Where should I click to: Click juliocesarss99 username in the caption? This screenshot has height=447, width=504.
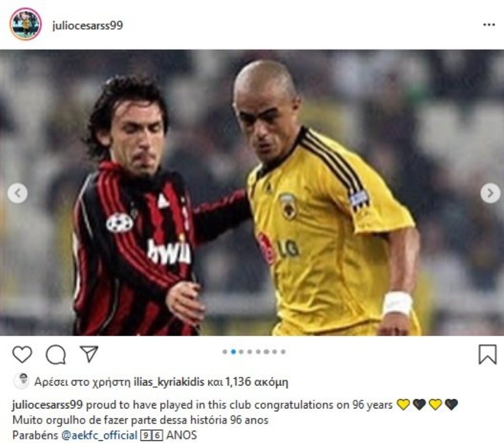click(x=48, y=404)
